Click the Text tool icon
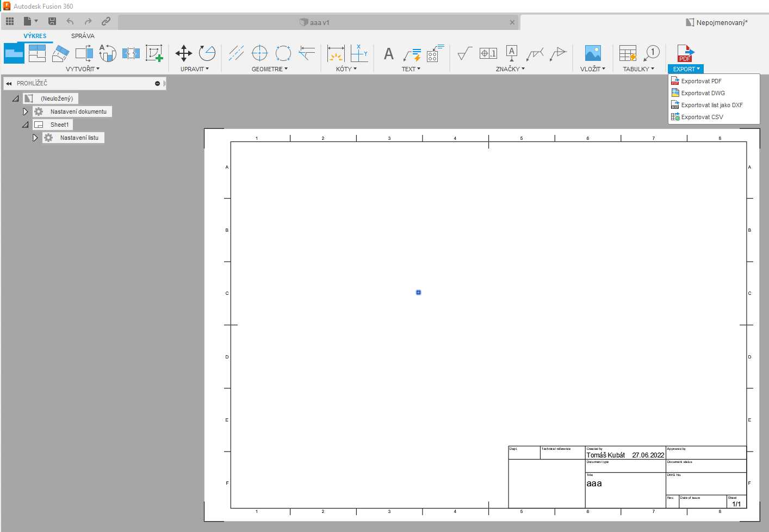The height and width of the screenshot is (532, 769). [388, 53]
